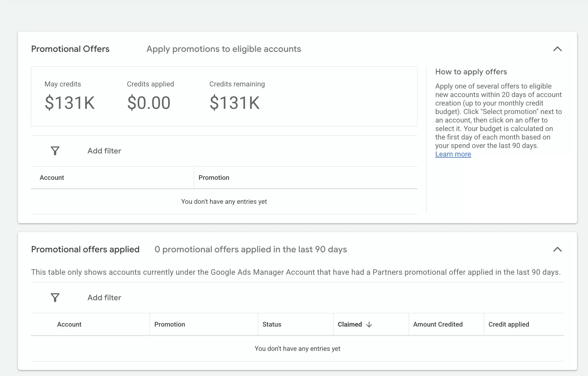588x376 pixels.
Task: Click the Account column header in Promotional Offers
Action: [52, 177]
